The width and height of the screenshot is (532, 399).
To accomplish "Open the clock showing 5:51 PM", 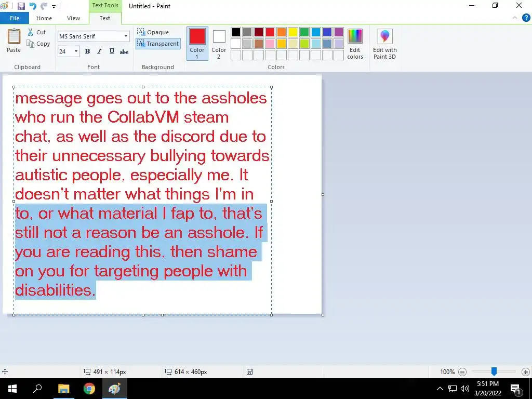I will coord(488,389).
